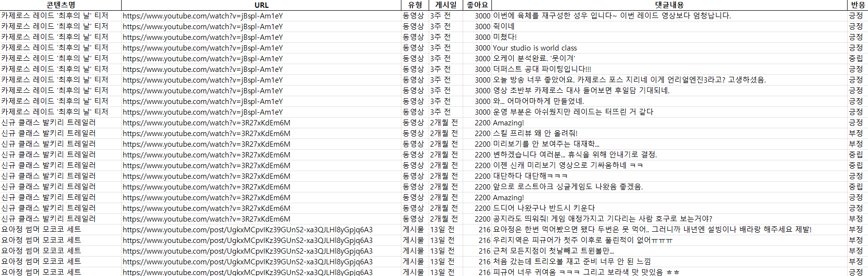
Task: Select comment '이젠 신캐 미리보기 영상으로 기싸움하네 ㅋㅋ'
Action: [568, 165]
